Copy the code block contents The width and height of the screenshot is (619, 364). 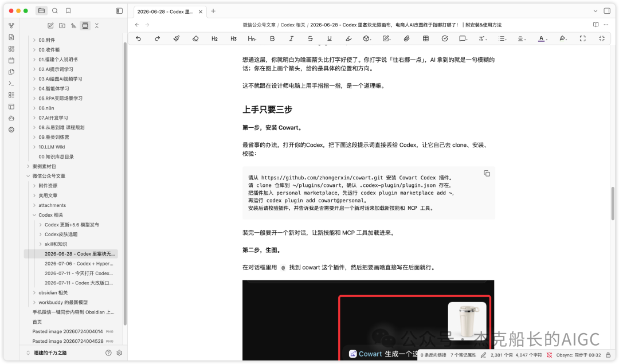487,173
